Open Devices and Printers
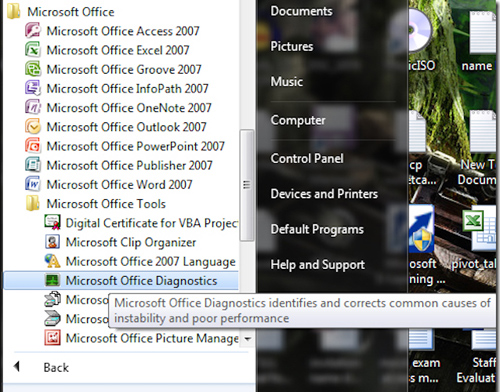 tap(324, 194)
